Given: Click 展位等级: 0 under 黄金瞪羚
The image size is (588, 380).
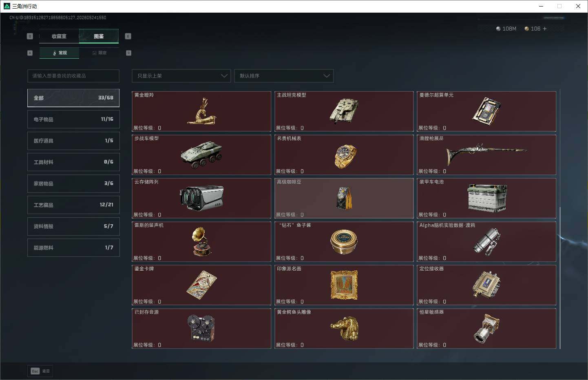Looking at the screenshot, I should click(147, 128).
